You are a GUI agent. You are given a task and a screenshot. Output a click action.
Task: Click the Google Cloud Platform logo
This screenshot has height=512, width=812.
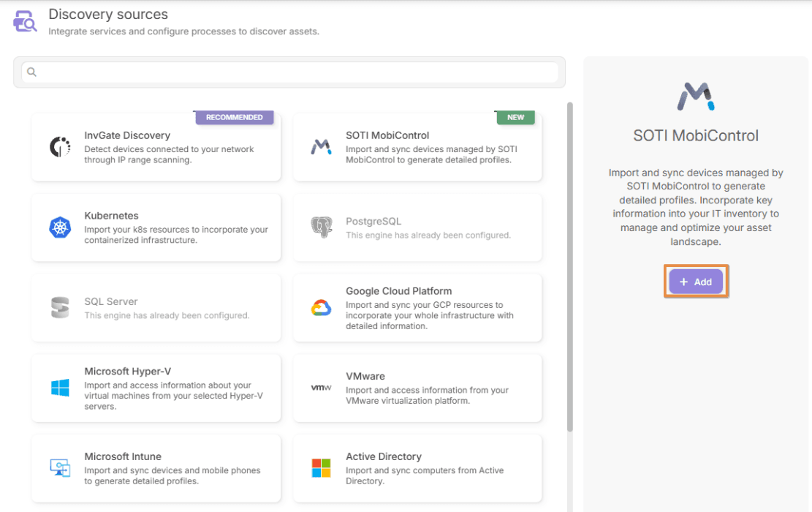pyautogui.click(x=321, y=308)
